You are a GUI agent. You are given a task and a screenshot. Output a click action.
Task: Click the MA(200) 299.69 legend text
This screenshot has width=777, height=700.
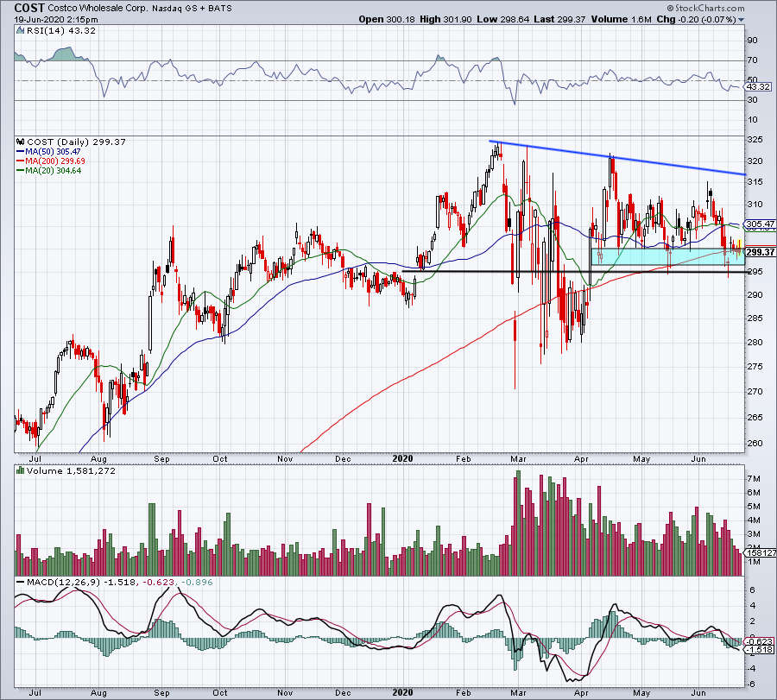pyautogui.click(x=55, y=161)
